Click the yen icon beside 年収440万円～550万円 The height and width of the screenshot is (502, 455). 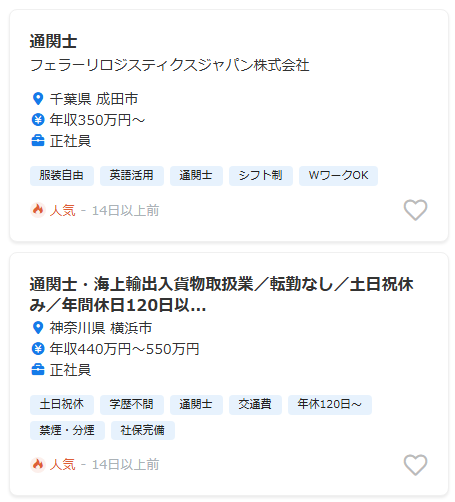pyautogui.click(x=38, y=349)
